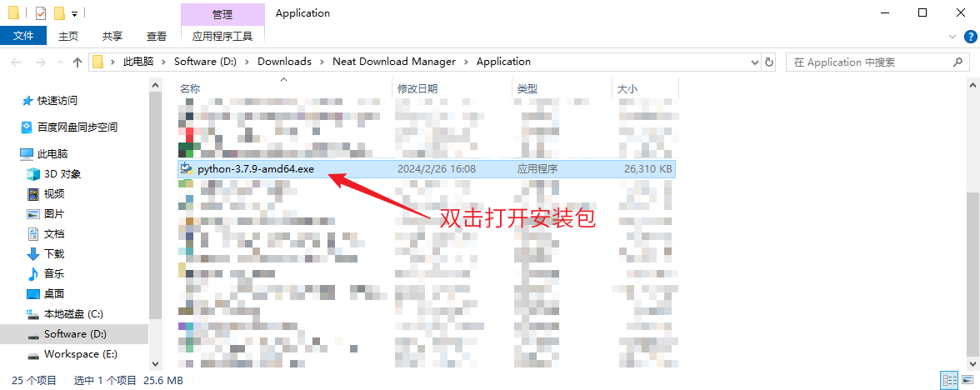
Task: Click Downloads in the address breadcrumb
Action: tap(283, 62)
